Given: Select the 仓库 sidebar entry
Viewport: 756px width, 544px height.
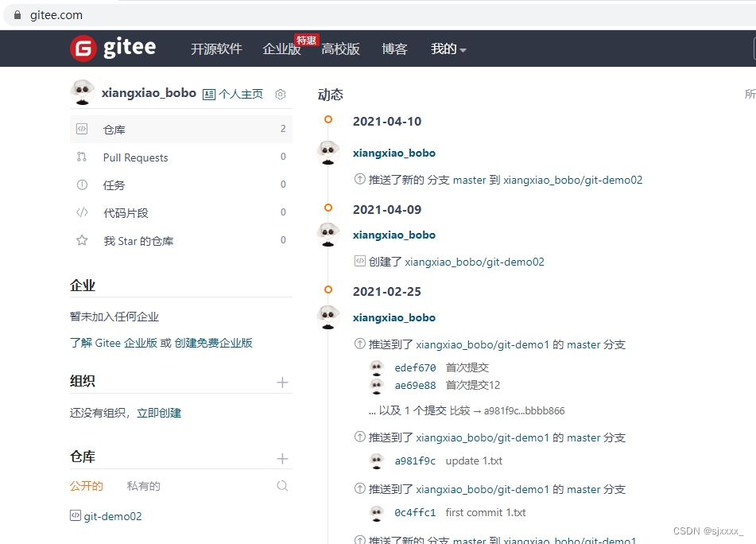Looking at the screenshot, I should click(181, 130).
